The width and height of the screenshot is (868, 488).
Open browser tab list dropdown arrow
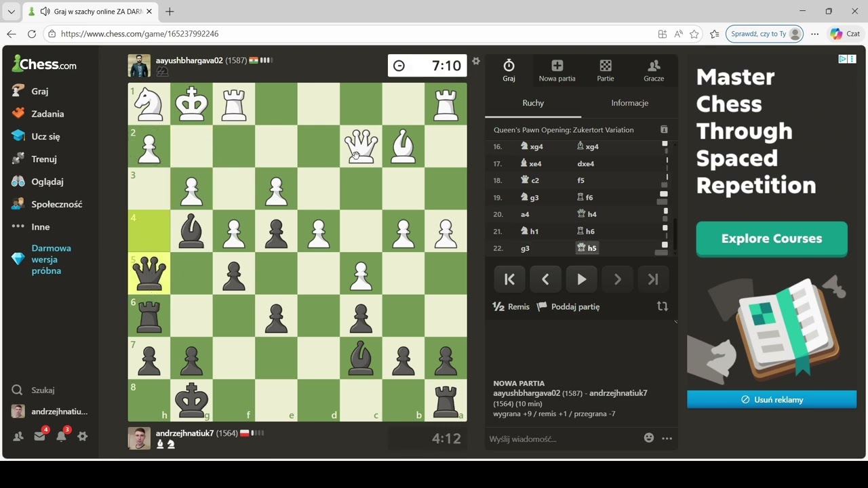[x=11, y=12]
